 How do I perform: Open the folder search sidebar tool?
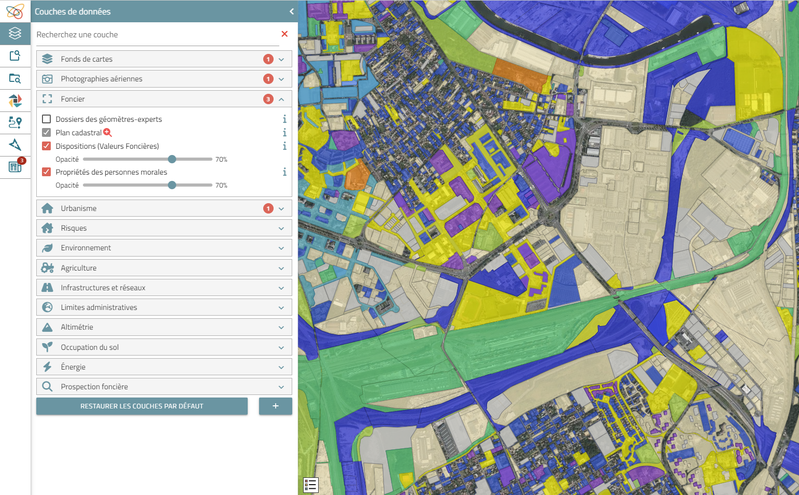coord(15,78)
